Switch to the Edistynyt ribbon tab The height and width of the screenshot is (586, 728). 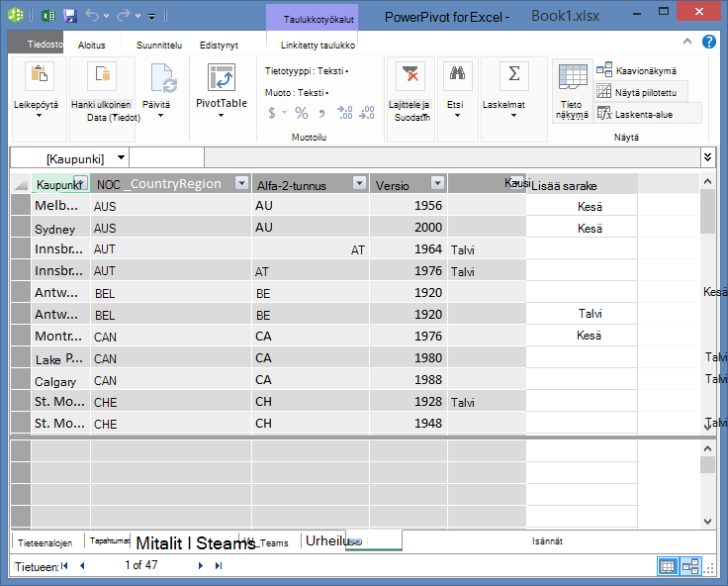pyautogui.click(x=219, y=46)
